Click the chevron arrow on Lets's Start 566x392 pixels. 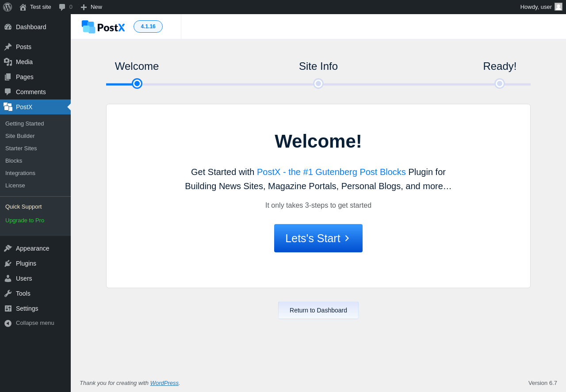pos(347,238)
